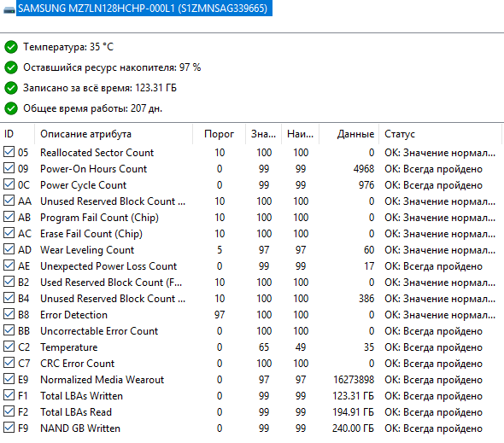Viewport: 504px width, 443px height.
Task: Uncheck the NAND GB Written checkbox
Action: (9, 428)
